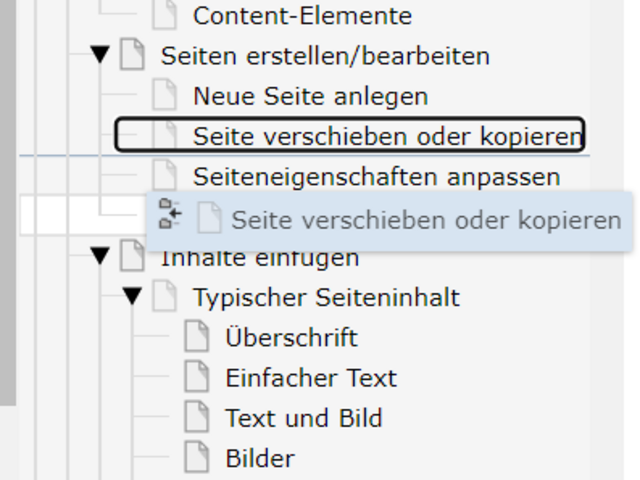The image size is (640, 480).
Task: Open the Content-Elemente page label
Action: coord(302,16)
